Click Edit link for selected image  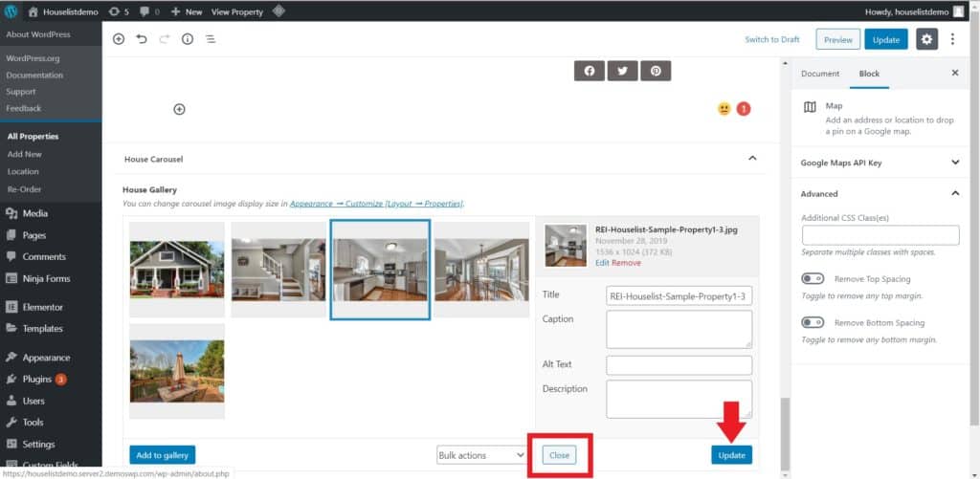[x=602, y=263]
